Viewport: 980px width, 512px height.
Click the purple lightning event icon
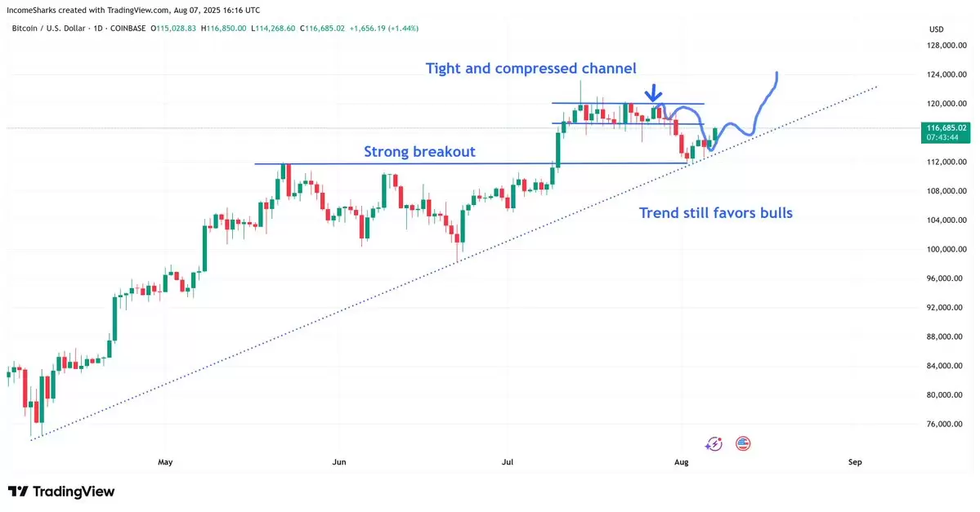pyautogui.click(x=713, y=444)
